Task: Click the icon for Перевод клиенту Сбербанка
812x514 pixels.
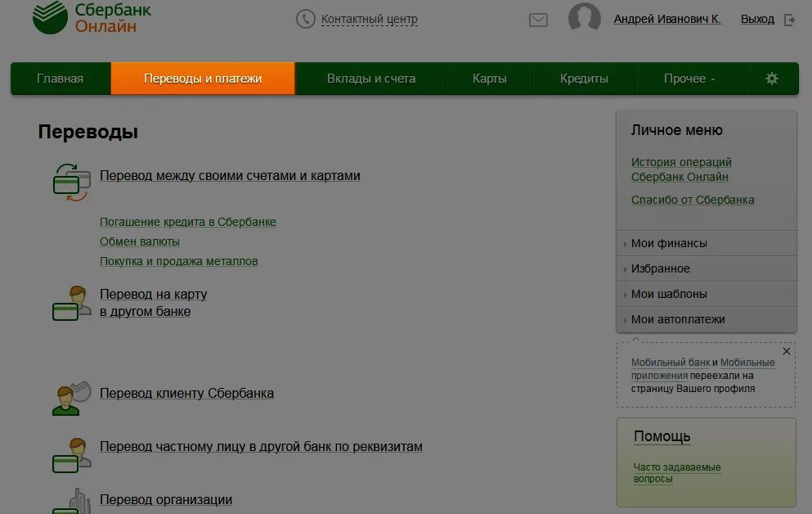Action: 71,398
